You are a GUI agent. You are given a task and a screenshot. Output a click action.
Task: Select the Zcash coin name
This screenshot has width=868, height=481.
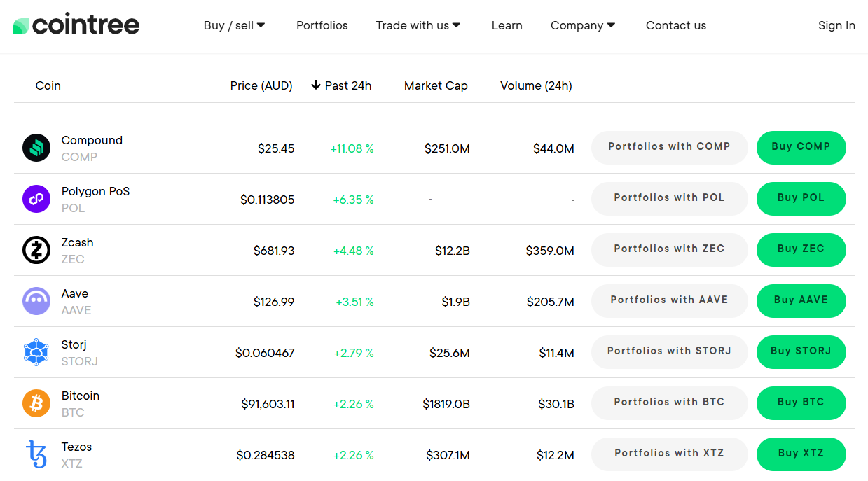[77, 242]
